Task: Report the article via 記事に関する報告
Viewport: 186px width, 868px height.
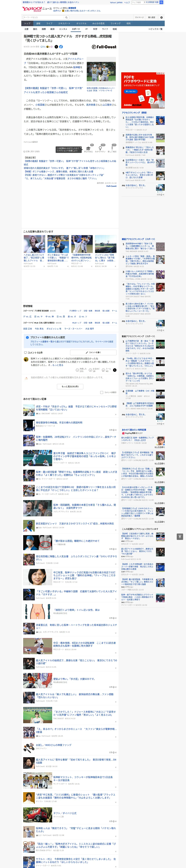Action: pyautogui.click(x=31, y=151)
